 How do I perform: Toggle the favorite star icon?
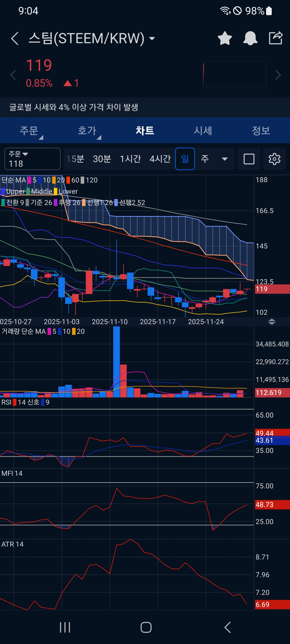pyautogui.click(x=225, y=38)
